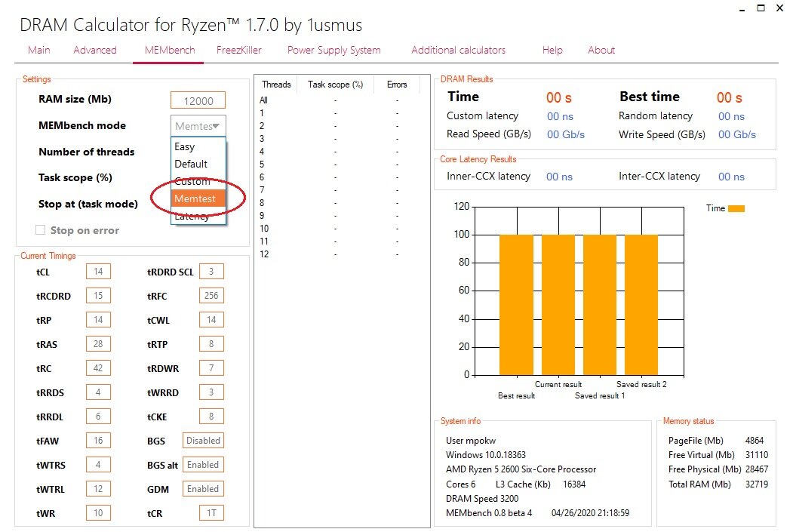Select the tFAW value field
This screenshot has height=532, width=793.
98,441
